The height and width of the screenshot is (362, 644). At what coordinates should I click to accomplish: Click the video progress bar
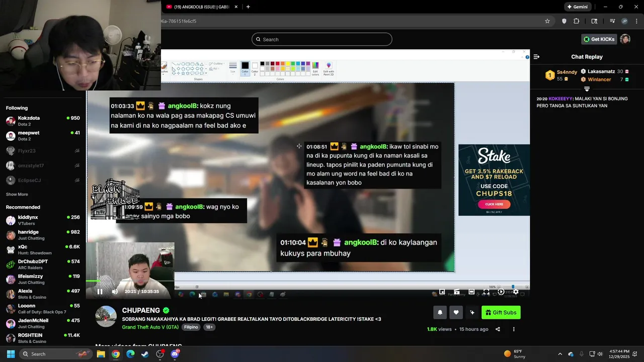pos(307,281)
